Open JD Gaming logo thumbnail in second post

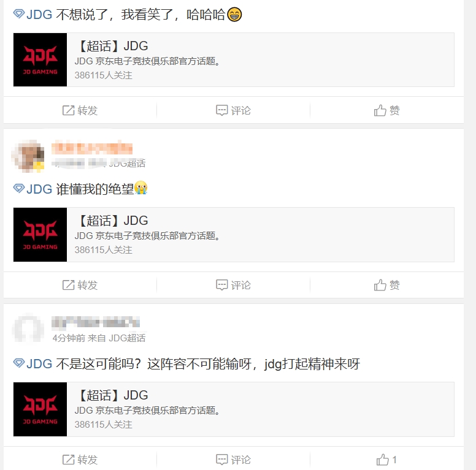40,235
